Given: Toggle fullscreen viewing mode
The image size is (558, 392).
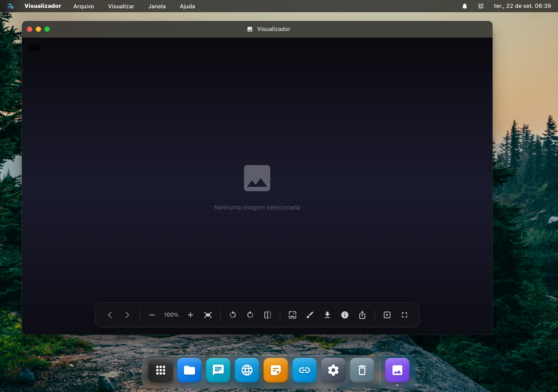Looking at the screenshot, I should click(405, 315).
